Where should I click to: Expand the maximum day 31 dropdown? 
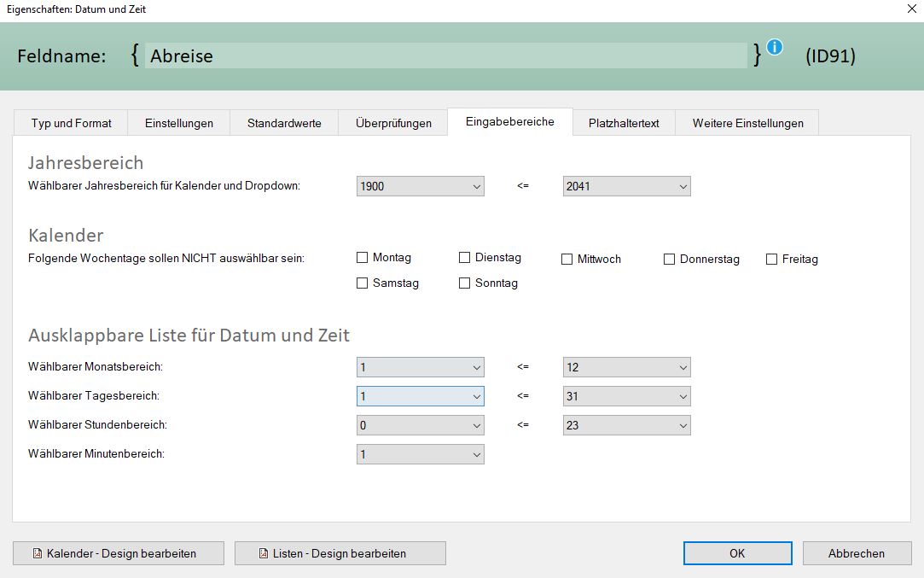[x=627, y=396]
